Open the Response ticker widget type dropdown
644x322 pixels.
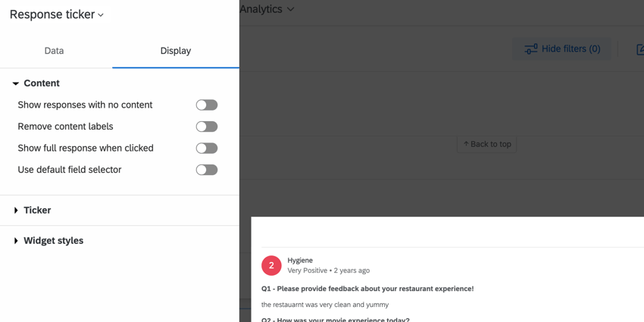point(57,14)
